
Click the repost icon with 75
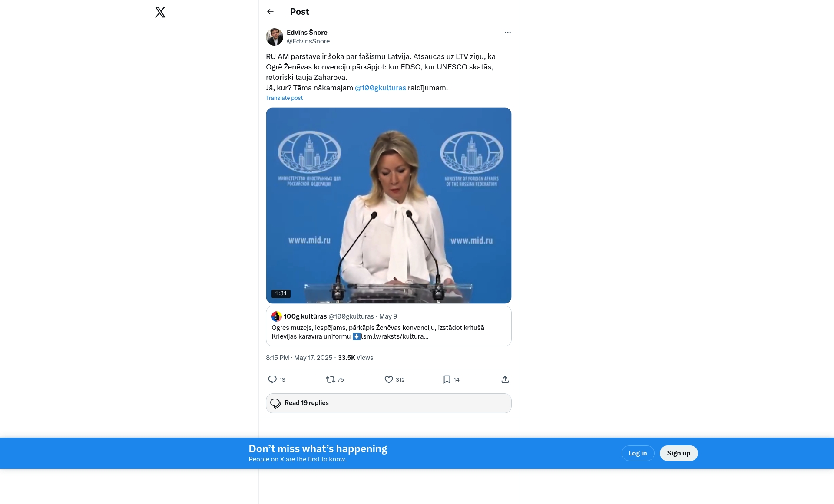point(331,379)
